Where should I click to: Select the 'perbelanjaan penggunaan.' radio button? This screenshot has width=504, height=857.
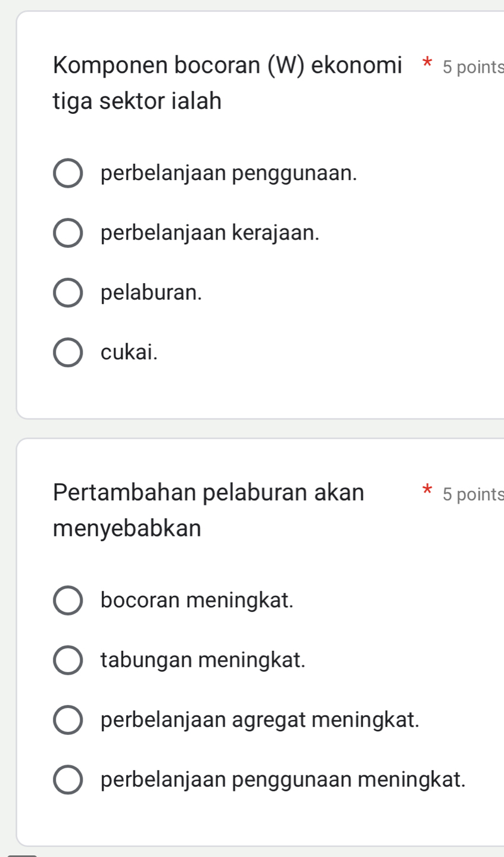click(68, 173)
